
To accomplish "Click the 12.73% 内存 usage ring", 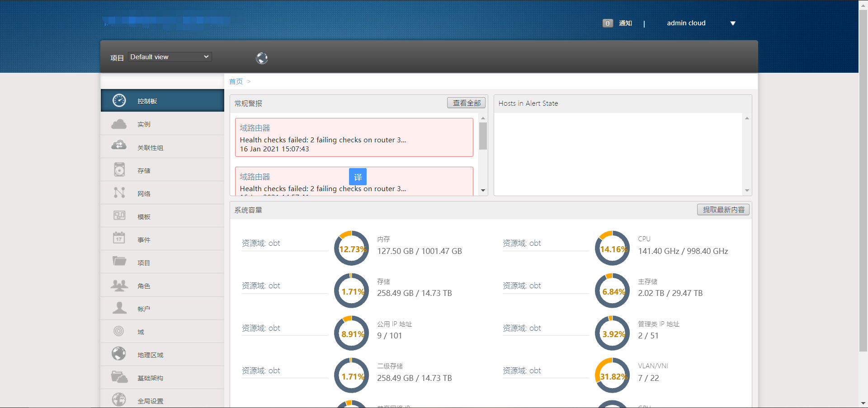I will coord(352,249).
